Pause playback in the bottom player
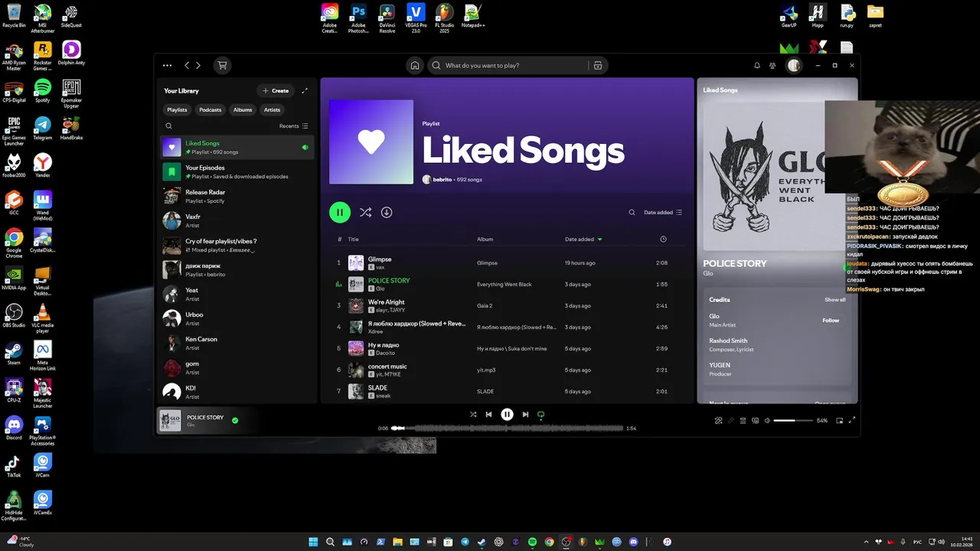The image size is (980, 551). tap(507, 414)
